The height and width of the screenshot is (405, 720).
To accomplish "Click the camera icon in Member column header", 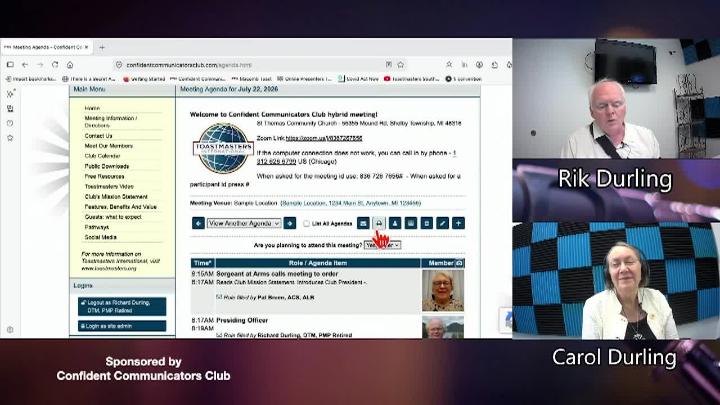I will (x=459, y=263).
